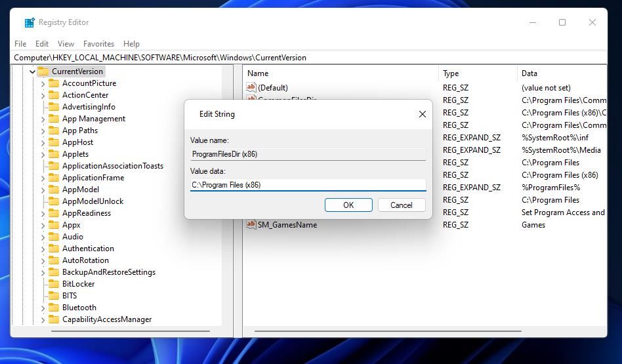The image size is (622, 364).
Task: Click the tree pane horizontal scrollbar
Action: pos(131,331)
